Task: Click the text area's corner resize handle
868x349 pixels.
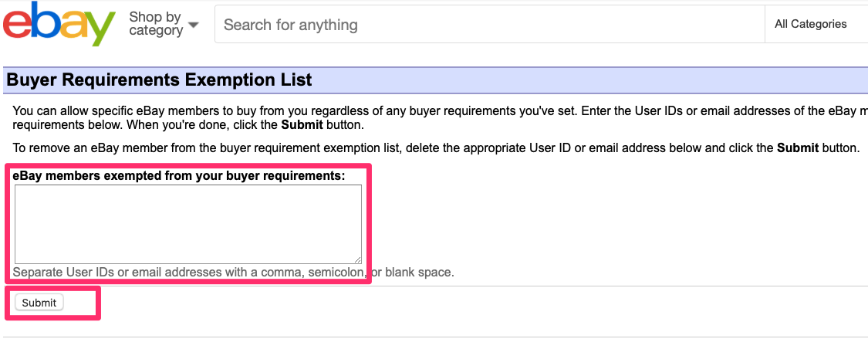Action: (x=358, y=260)
